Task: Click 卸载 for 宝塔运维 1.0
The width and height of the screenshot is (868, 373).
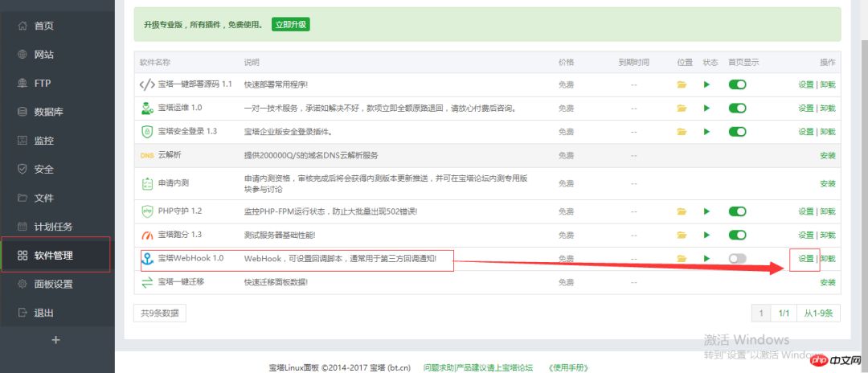Action: pyautogui.click(x=828, y=109)
